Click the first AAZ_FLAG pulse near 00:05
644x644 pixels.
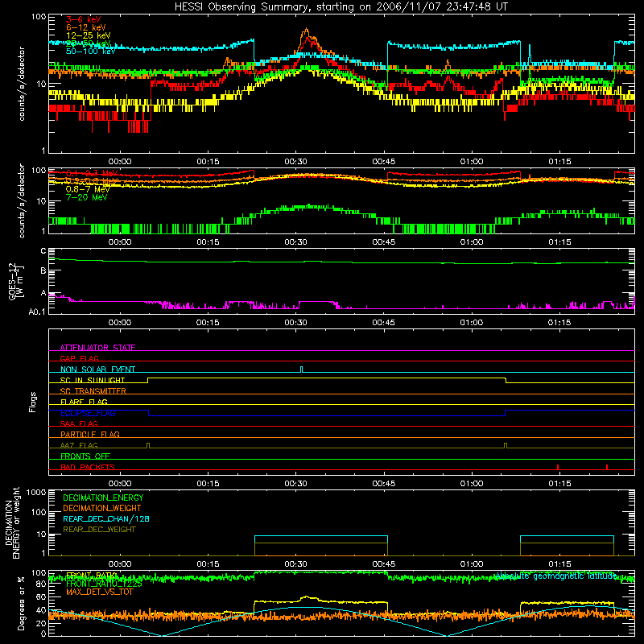point(148,445)
